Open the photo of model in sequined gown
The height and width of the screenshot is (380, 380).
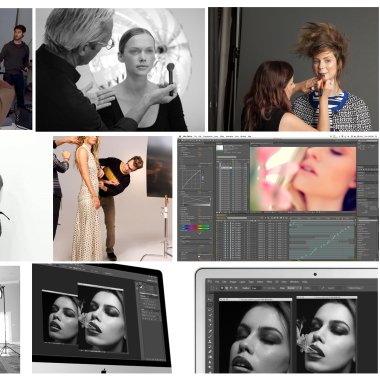coord(113,198)
